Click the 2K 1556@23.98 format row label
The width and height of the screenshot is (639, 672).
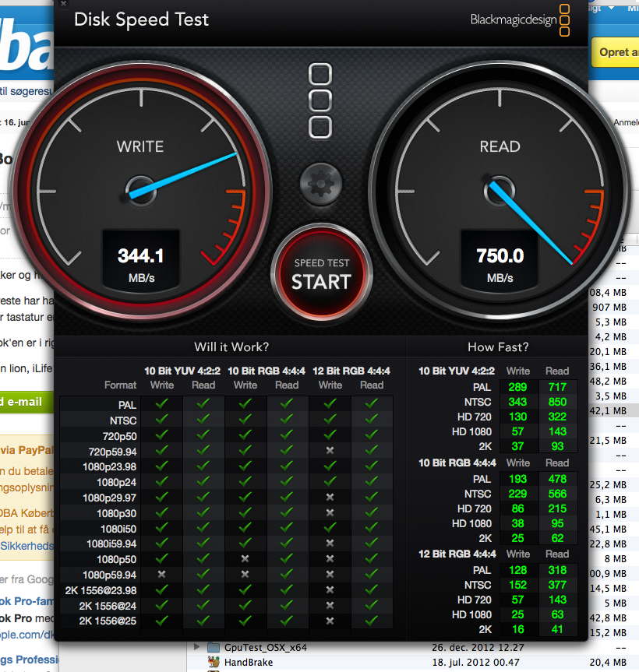pyautogui.click(x=101, y=590)
